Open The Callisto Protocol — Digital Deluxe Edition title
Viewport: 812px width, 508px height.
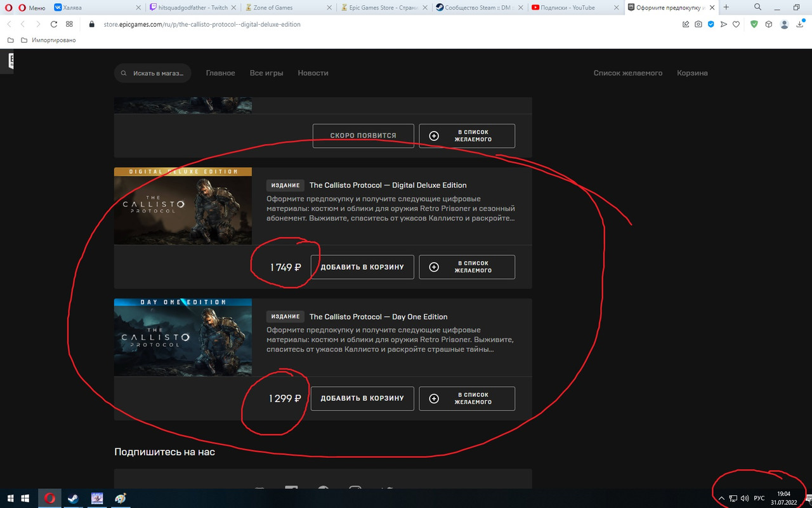pyautogui.click(x=388, y=185)
